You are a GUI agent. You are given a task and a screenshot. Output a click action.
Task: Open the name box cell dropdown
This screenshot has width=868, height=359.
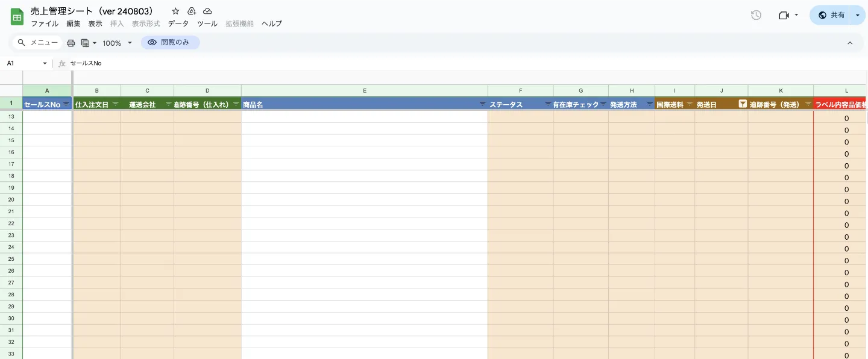click(45, 63)
